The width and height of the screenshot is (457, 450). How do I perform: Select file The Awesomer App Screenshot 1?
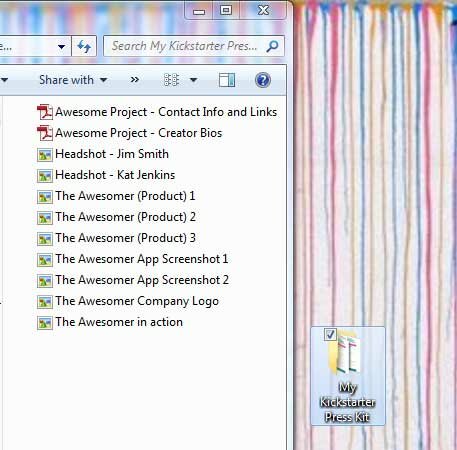click(x=133, y=259)
